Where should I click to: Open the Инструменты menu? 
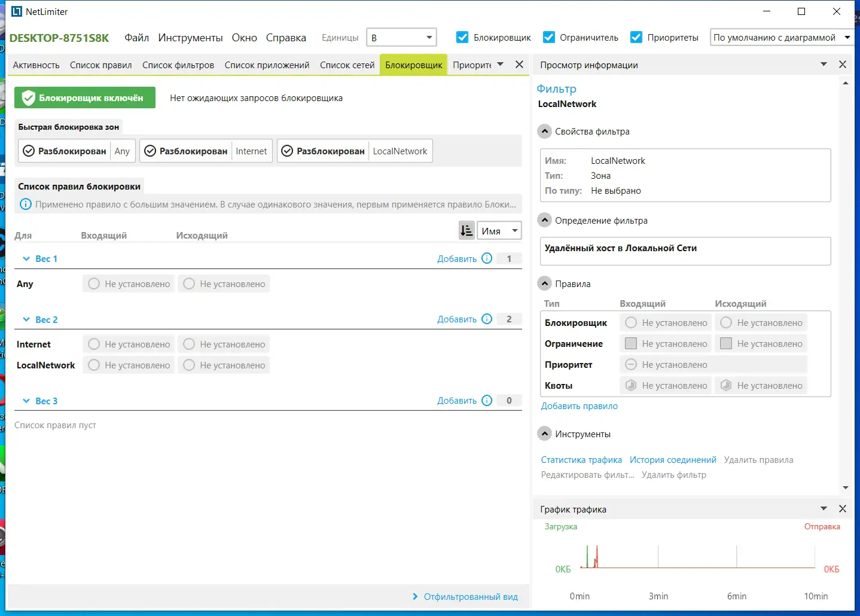coord(190,38)
